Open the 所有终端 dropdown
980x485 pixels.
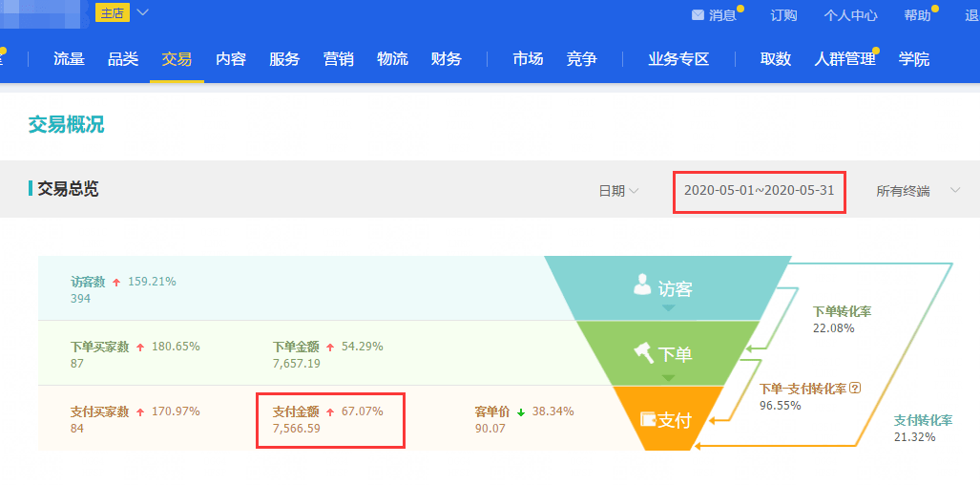click(918, 191)
